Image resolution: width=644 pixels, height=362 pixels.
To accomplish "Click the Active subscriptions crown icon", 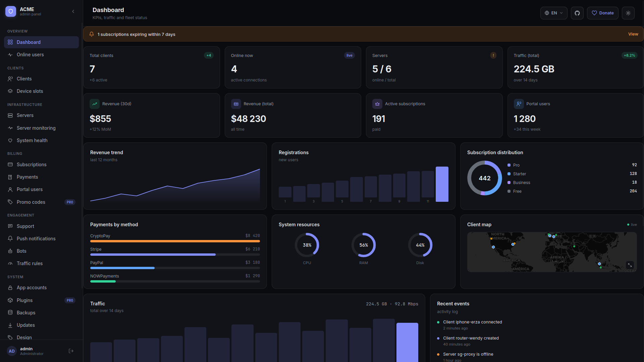I will pyautogui.click(x=377, y=104).
